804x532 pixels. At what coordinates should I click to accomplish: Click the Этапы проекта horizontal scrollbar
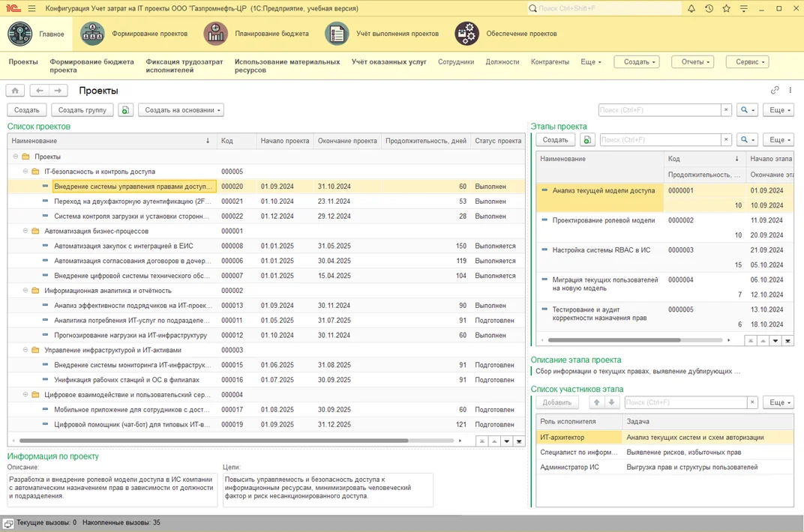click(614, 340)
